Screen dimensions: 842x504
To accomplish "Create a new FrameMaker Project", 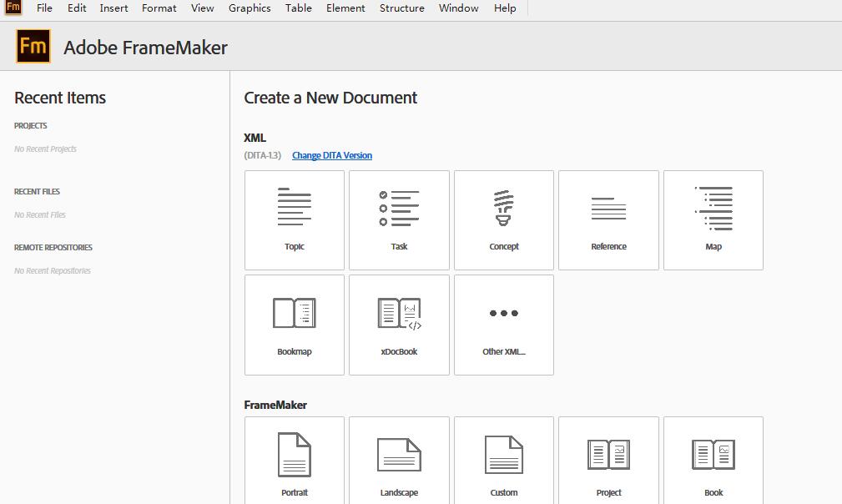I will pos(608,461).
